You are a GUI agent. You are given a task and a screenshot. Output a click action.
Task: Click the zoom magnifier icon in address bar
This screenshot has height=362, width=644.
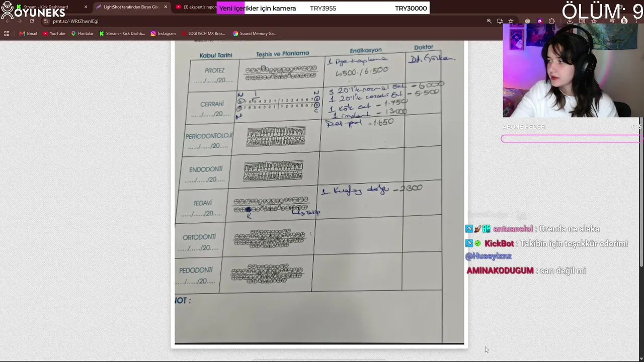[489, 21]
